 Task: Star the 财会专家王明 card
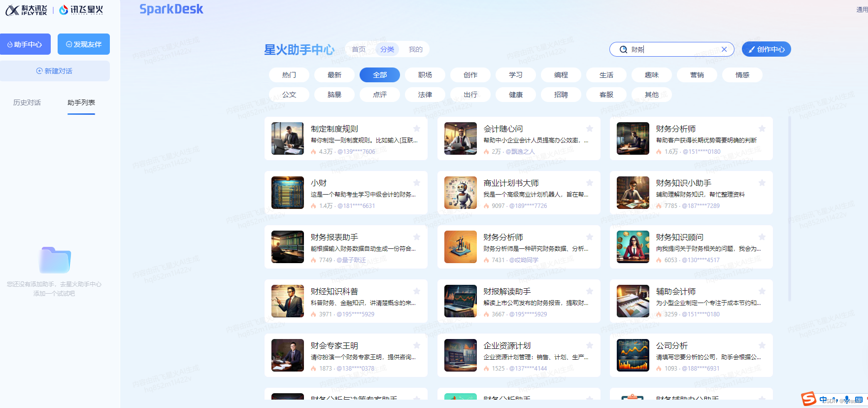click(x=417, y=345)
